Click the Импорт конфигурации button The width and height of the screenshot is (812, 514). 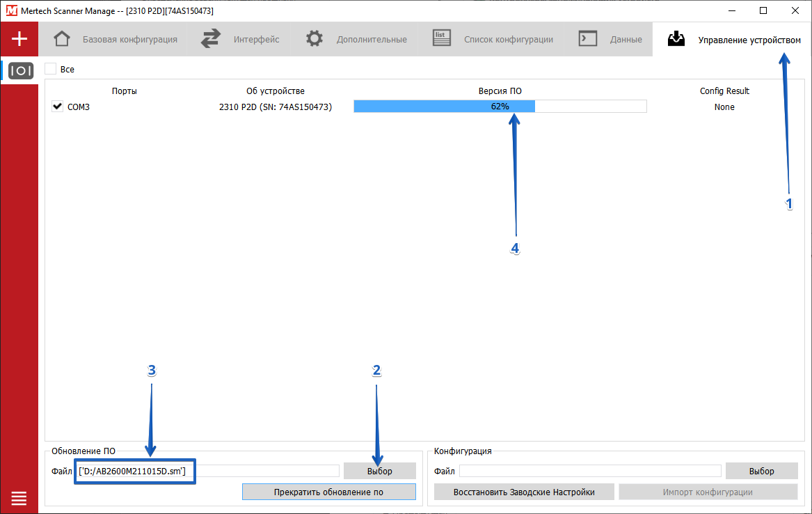click(x=708, y=492)
